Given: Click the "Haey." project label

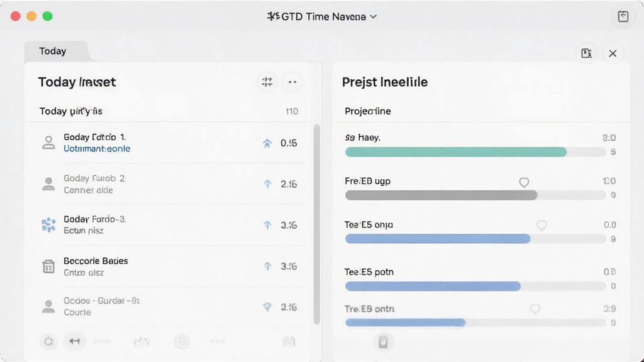Looking at the screenshot, I should pos(369,138).
